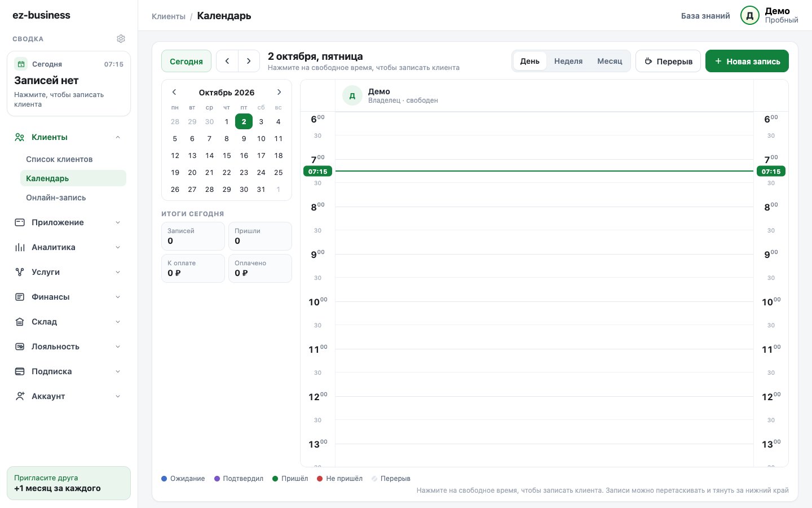Click the Клиенты breadcrumb link
The height and width of the screenshot is (508, 812).
(169, 16)
